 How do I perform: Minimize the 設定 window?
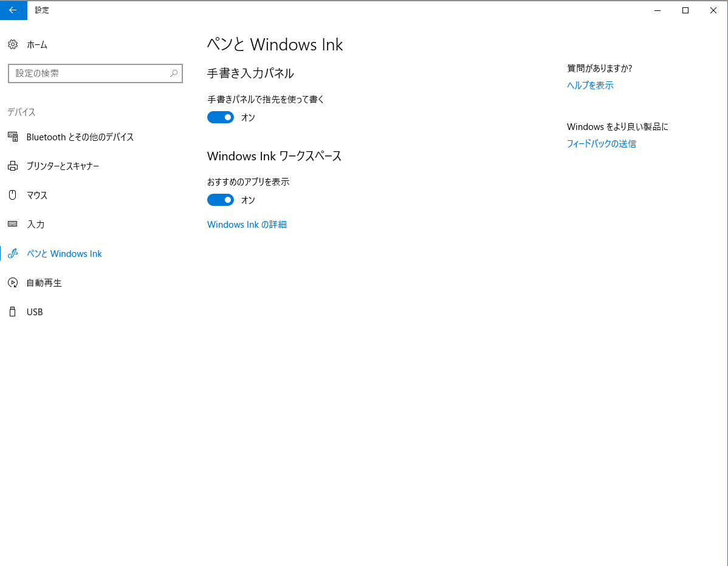click(x=658, y=10)
